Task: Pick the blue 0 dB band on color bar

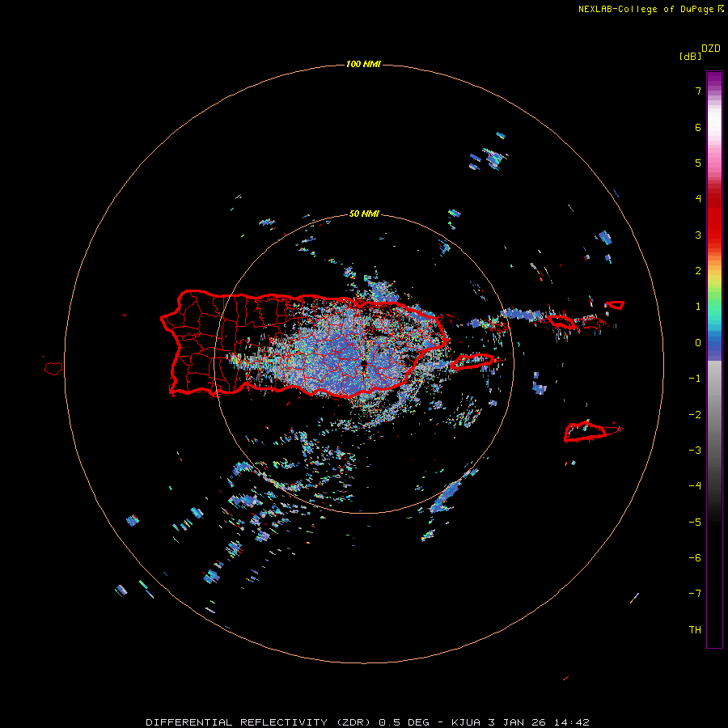Action: click(714, 344)
